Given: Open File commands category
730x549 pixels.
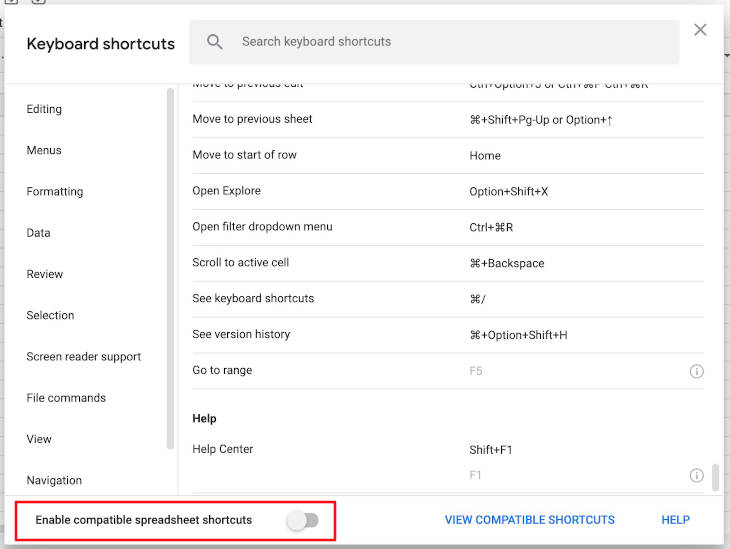Looking at the screenshot, I should (66, 398).
